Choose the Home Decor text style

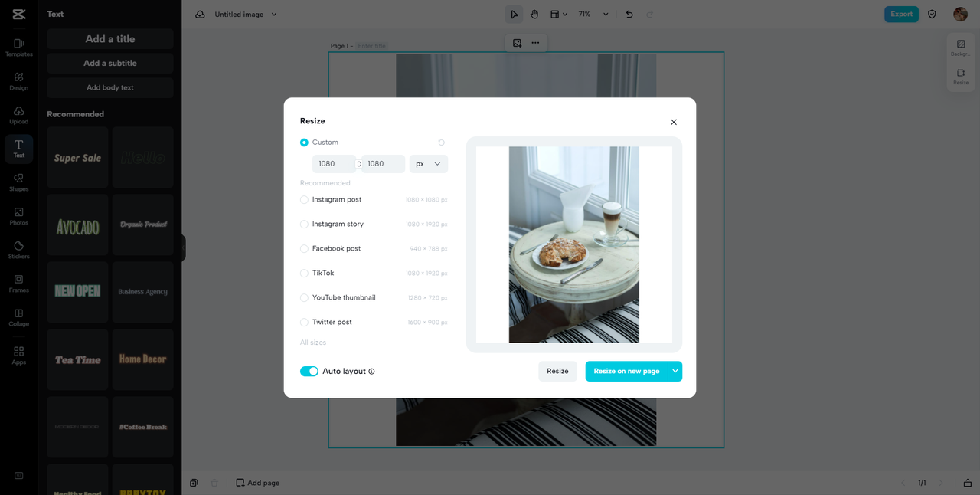click(143, 359)
